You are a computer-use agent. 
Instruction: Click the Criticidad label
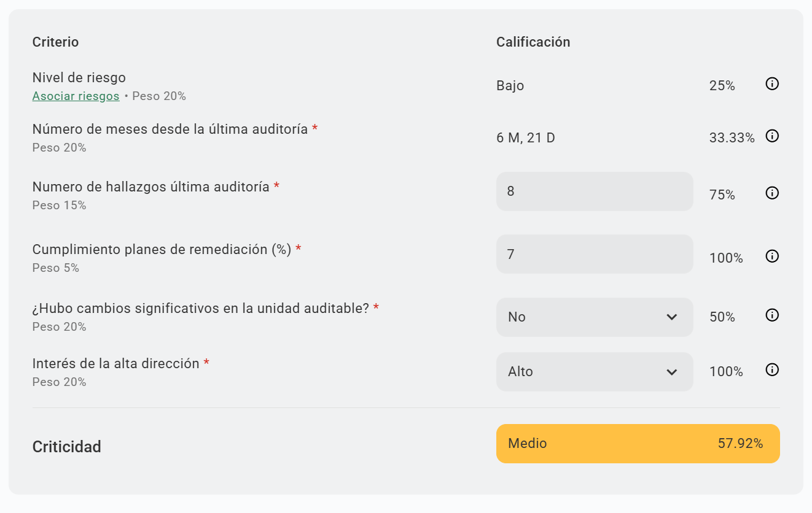pyautogui.click(x=66, y=447)
